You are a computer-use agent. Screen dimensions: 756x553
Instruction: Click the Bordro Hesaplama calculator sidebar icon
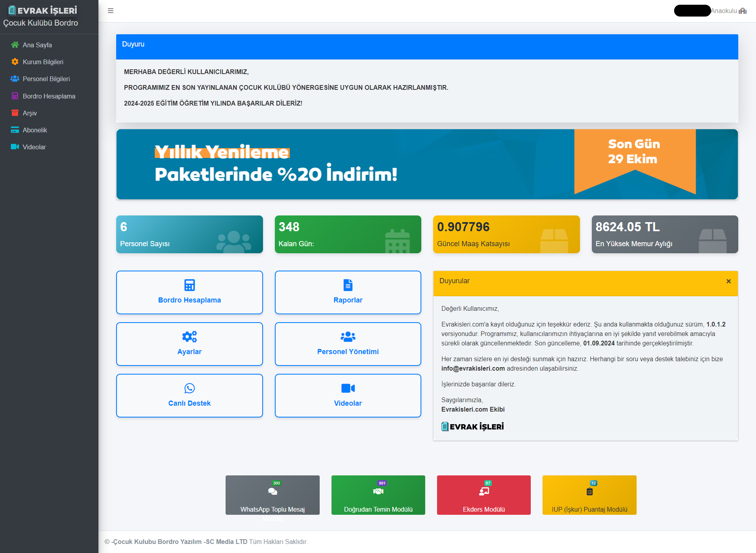tap(15, 96)
